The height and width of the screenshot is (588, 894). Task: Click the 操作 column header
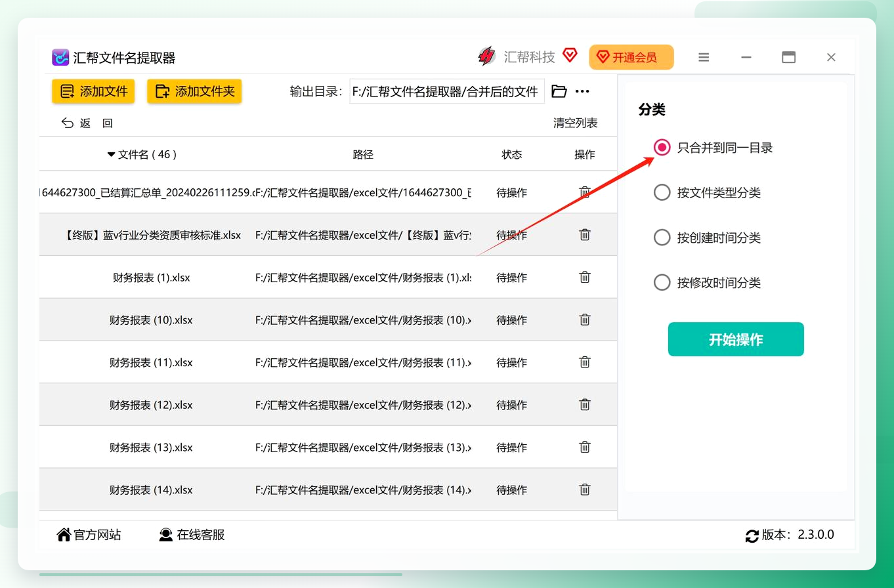[585, 154]
